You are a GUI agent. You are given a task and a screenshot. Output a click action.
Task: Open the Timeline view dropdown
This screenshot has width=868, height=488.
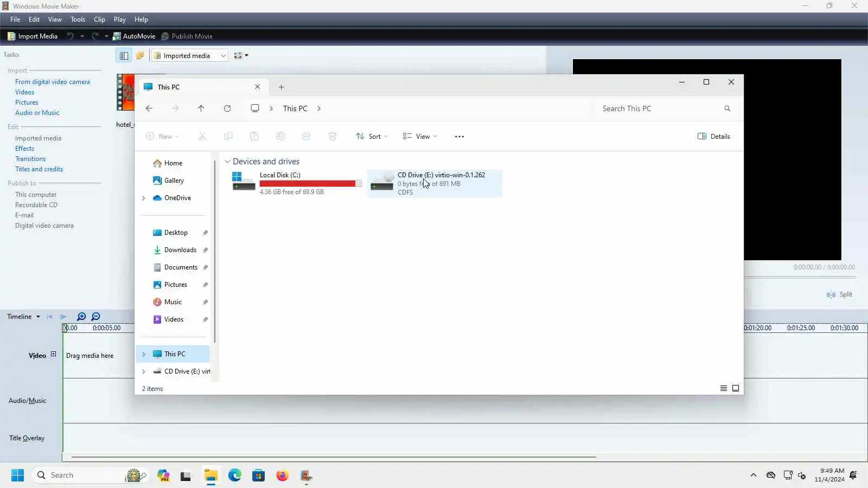coord(23,317)
